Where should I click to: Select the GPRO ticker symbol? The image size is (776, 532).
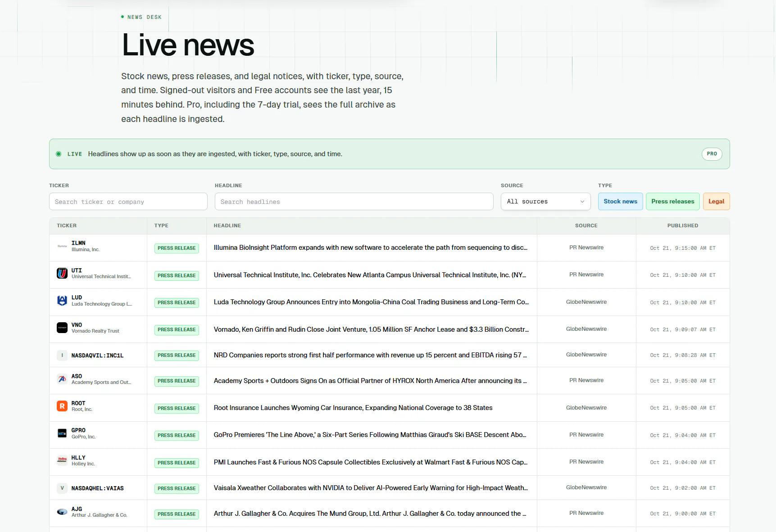(78, 430)
